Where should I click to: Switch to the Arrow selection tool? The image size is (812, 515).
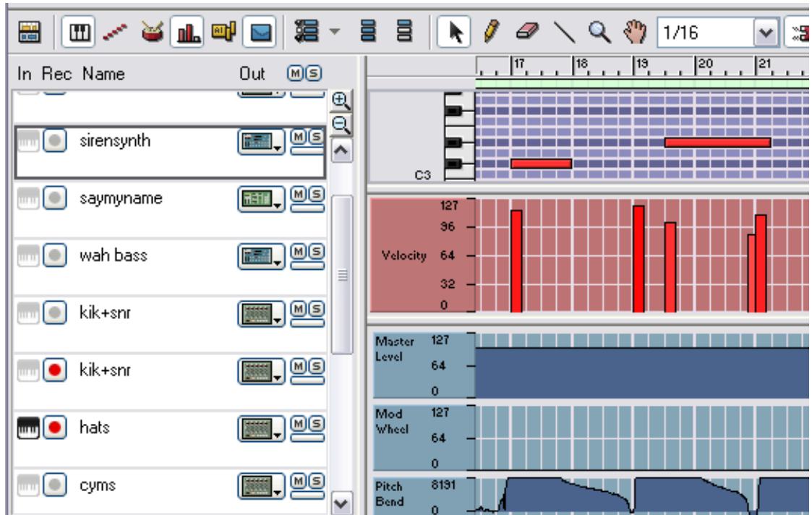pos(456,30)
